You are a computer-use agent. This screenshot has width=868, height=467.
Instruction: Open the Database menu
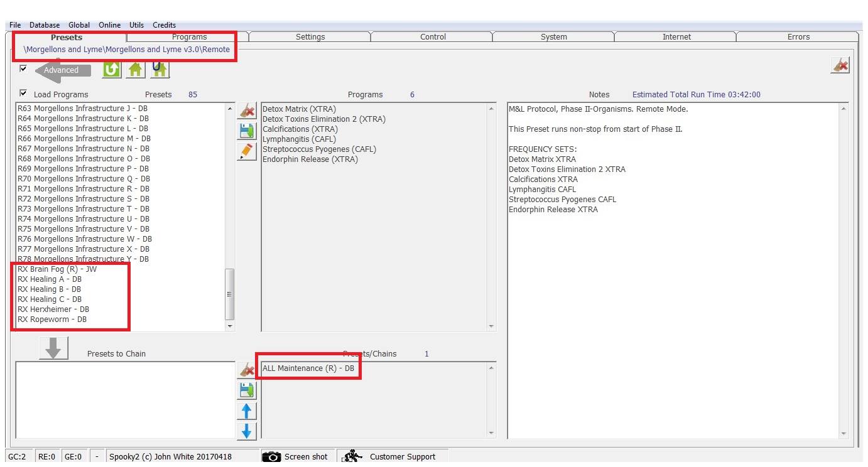pos(45,25)
